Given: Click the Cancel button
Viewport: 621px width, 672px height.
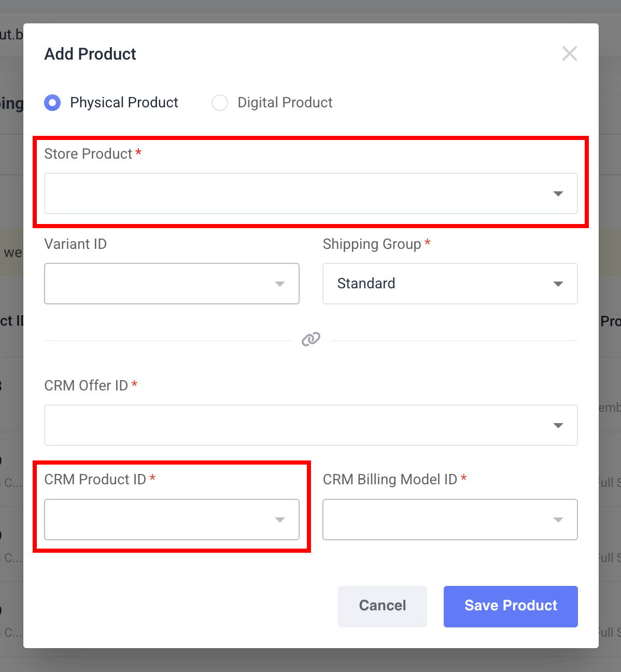Looking at the screenshot, I should (383, 606).
